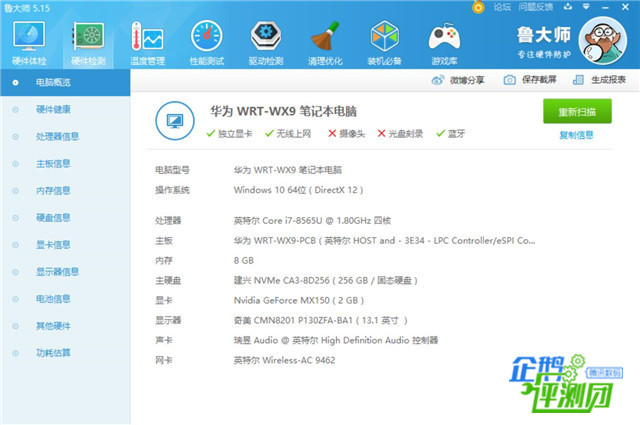Click the 华为 WRT-WX9 笔记本电脑 heading
This screenshot has height=425, width=640.
pyautogui.click(x=283, y=111)
